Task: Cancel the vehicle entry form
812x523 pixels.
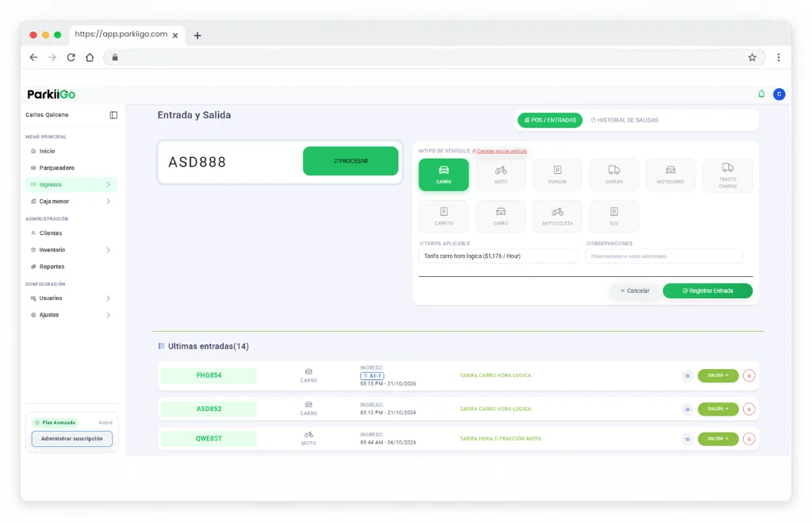Action: (635, 290)
